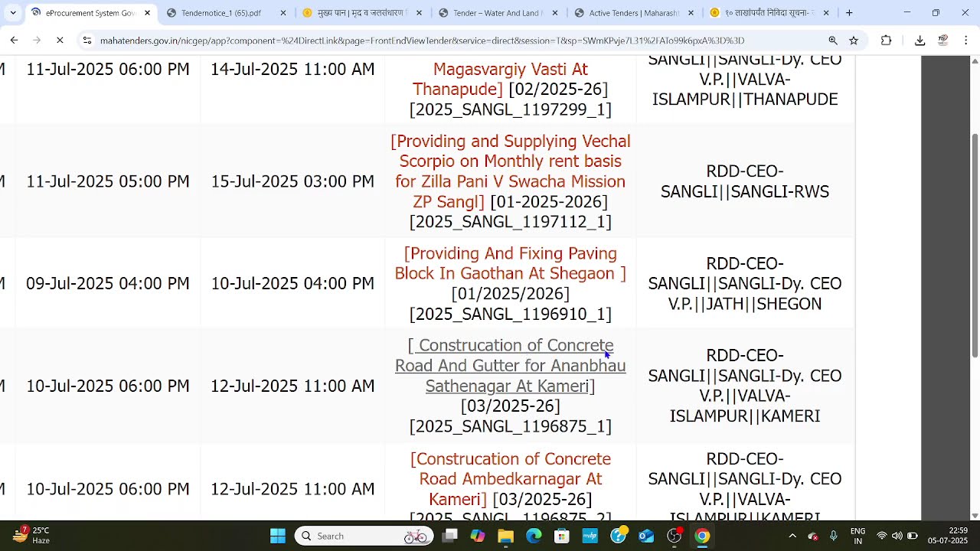This screenshot has width=980, height=551.
Task: Click the RDD-CEO-SANGLI||SANGLI-RWS organisation cell
Action: (x=745, y=181)
